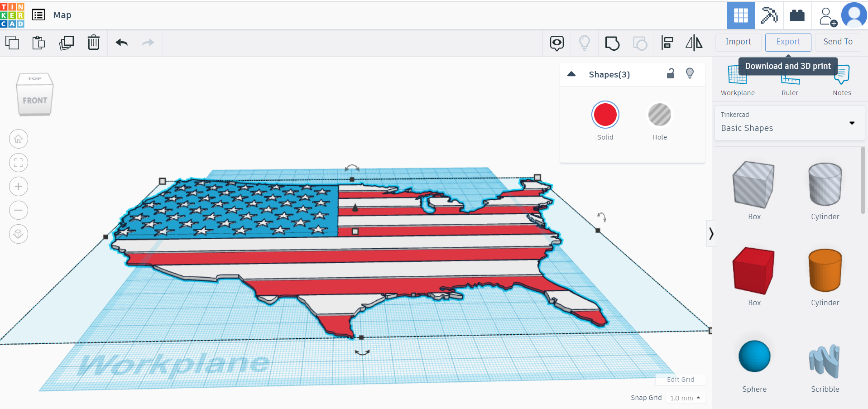Click the Copy tool icon

pyautogui.click(x=12, y=43)
